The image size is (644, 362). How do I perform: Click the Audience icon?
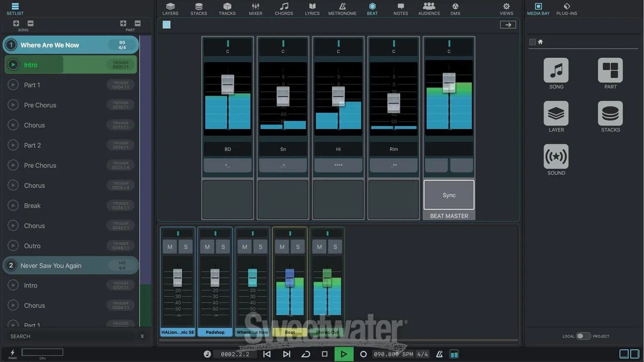pos(429,9)
